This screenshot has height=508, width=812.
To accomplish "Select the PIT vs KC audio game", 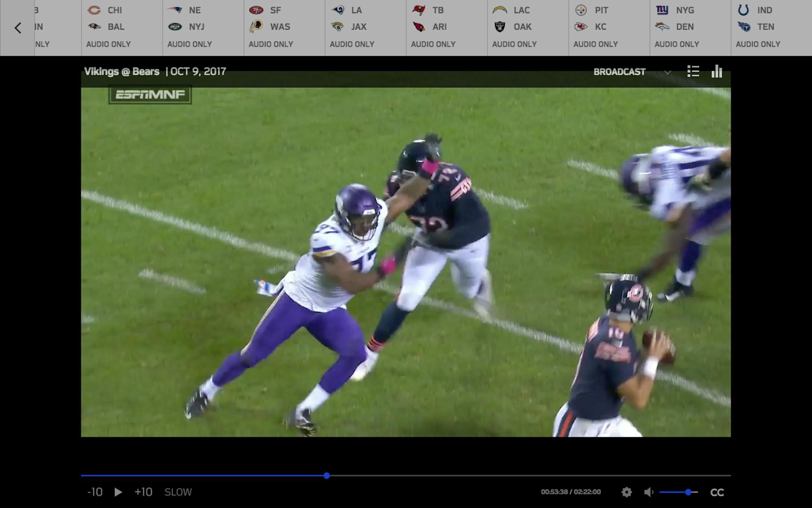I will pos(609,28).
